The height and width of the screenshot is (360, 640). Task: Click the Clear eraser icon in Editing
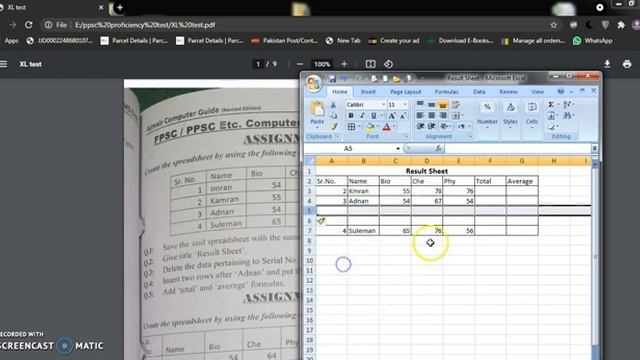[x=551, y=127]
